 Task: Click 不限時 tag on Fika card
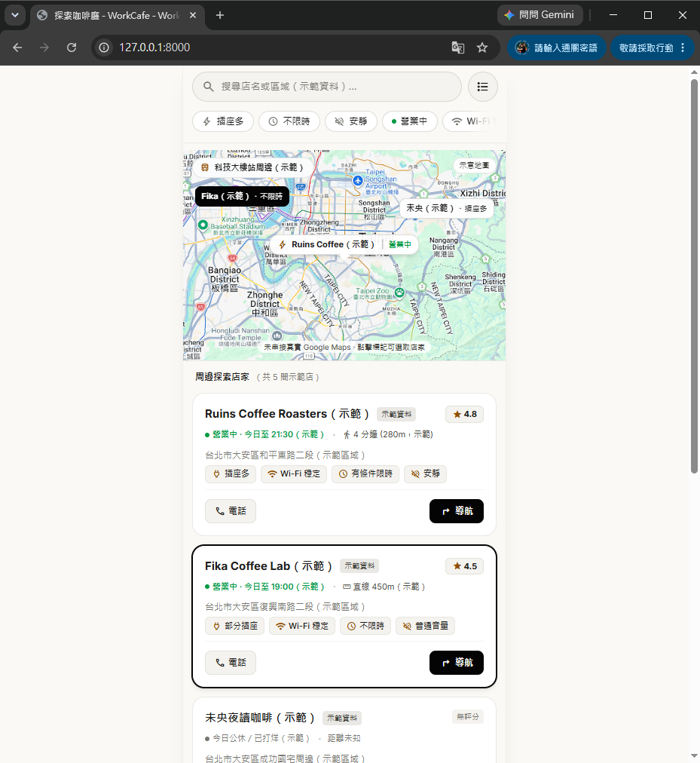pyautogui.click(x=365, y=626)
